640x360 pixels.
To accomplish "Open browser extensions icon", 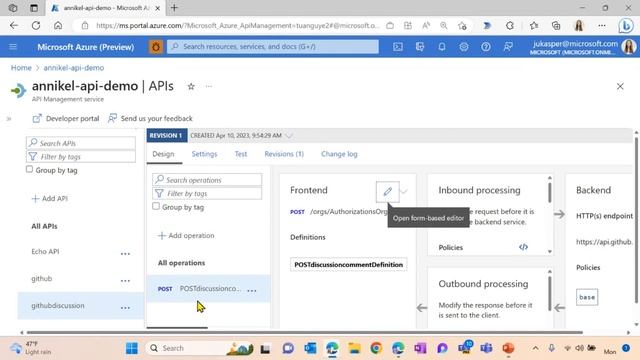I will click(510, 26).
